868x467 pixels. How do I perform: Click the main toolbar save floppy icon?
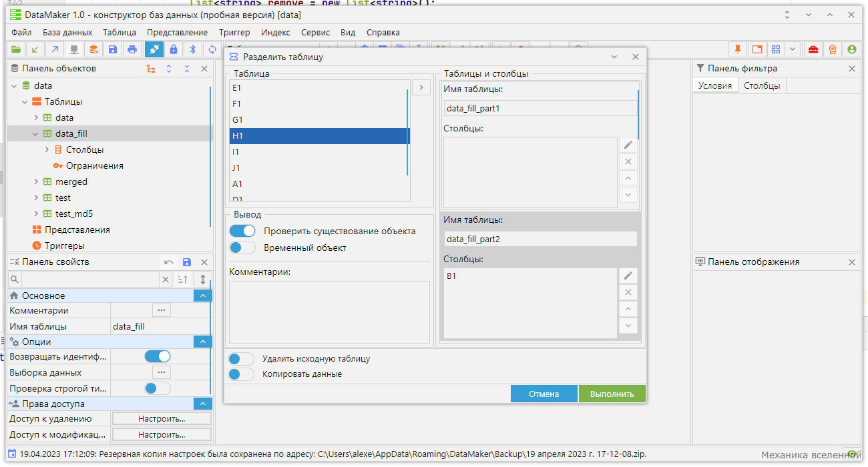(113, 49)
